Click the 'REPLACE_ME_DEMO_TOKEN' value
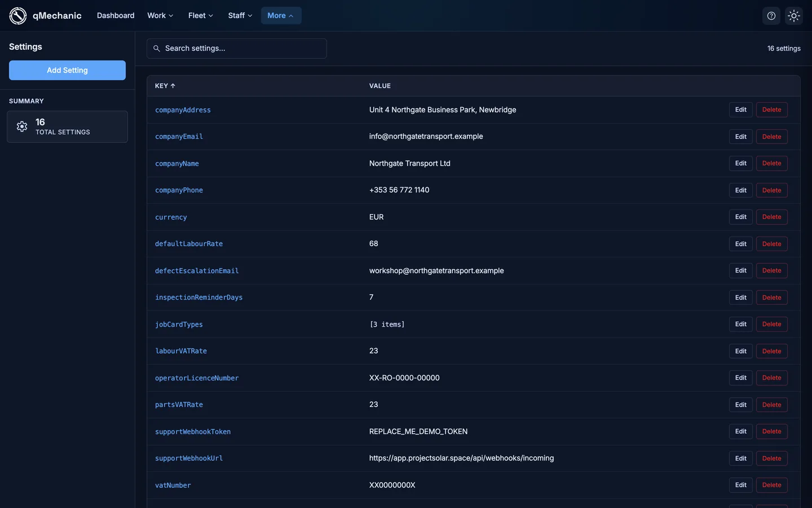812x508 pixels. pyautogui.click(x=418, y=432)
